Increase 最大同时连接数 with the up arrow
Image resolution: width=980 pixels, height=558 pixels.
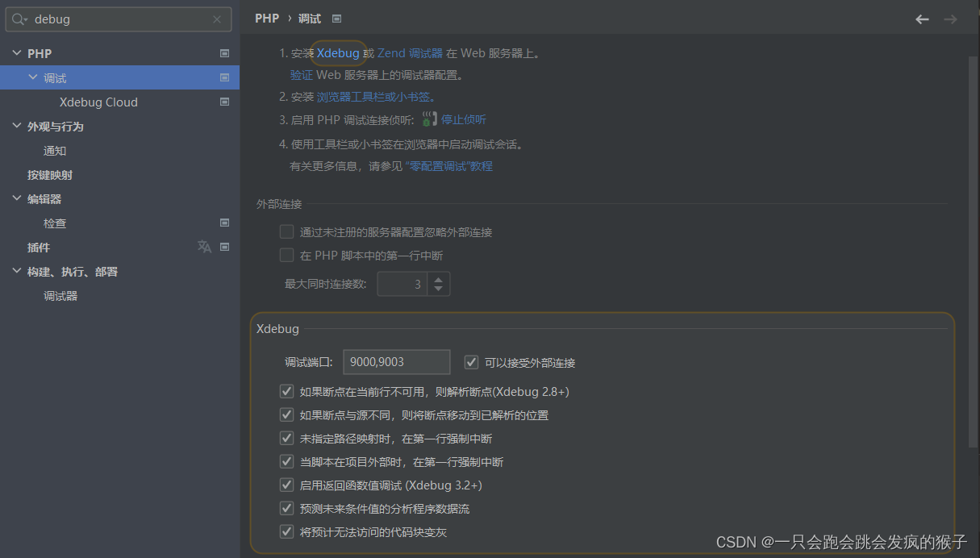pyautogui.click(x=438, y=279)
